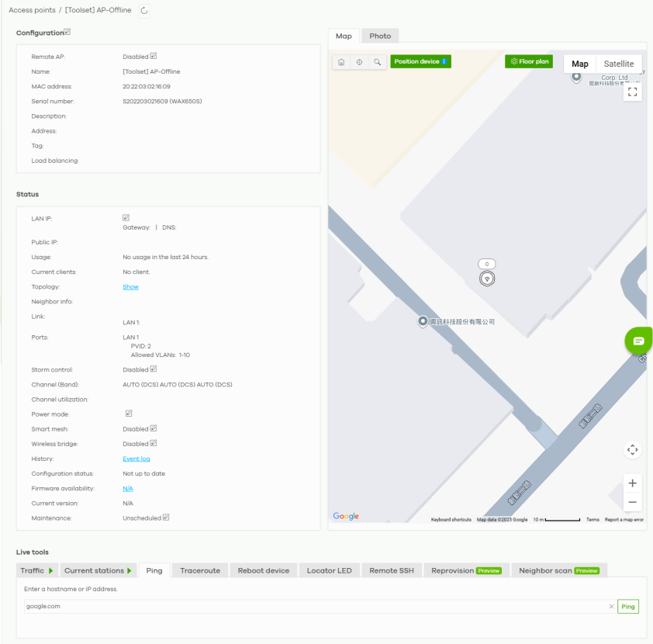Edit the Storm control Disabled setting
The width and height of the screenshot is (653, 644).
click(x=154, y=369)
